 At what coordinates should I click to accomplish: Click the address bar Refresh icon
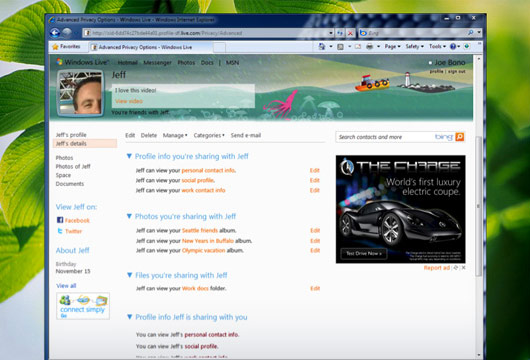(340, 33)
